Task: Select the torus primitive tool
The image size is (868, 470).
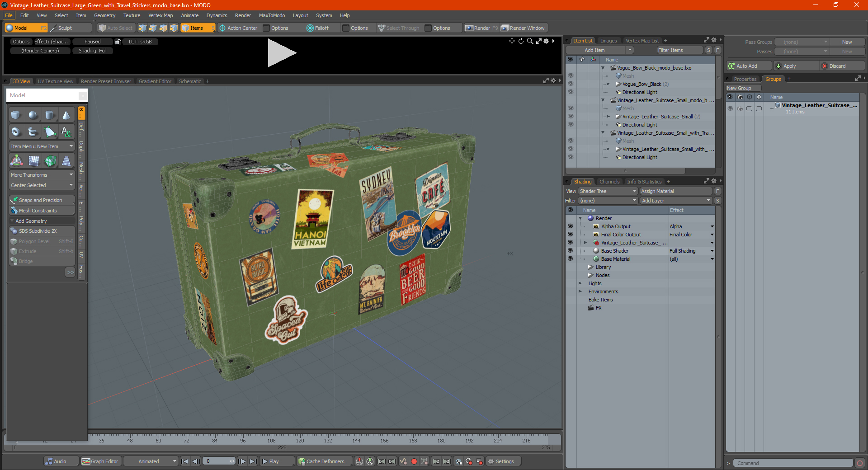Action: 16,132
